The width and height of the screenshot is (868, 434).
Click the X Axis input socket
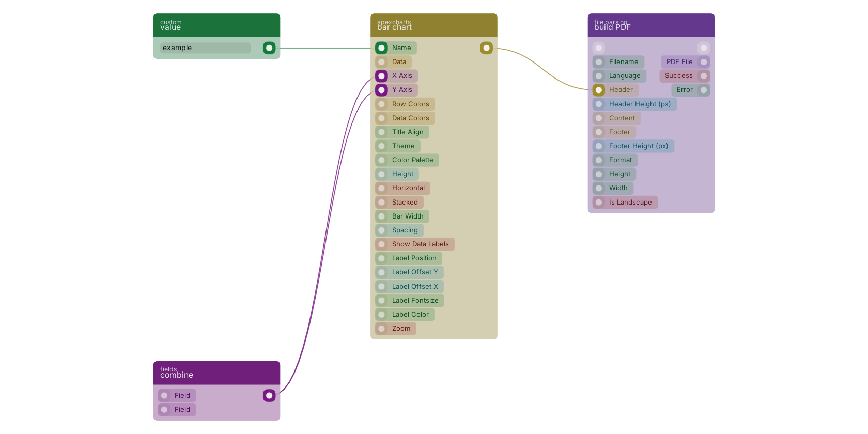pos(382,76)
